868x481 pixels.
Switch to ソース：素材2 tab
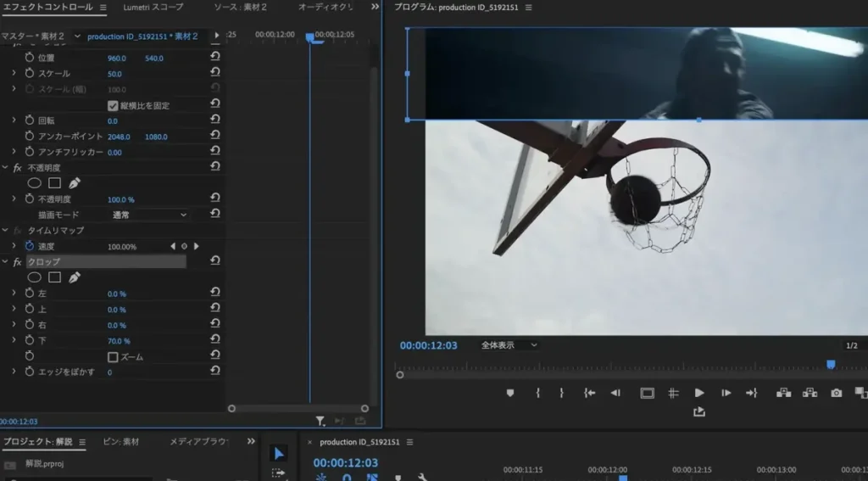240,7
